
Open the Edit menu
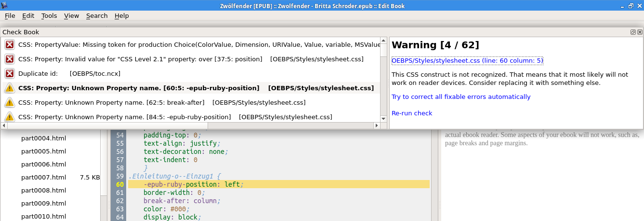28,15
